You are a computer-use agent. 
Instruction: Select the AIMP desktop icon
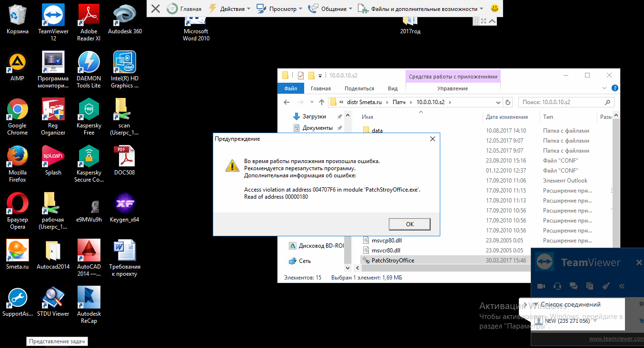[17, 67]
